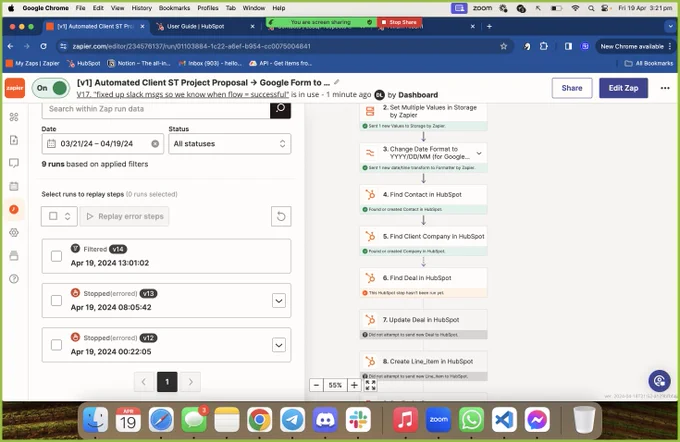The image size is (680, 442).
Task: Select the Filtered v14 run checkbox
Action: click(56, 256)
